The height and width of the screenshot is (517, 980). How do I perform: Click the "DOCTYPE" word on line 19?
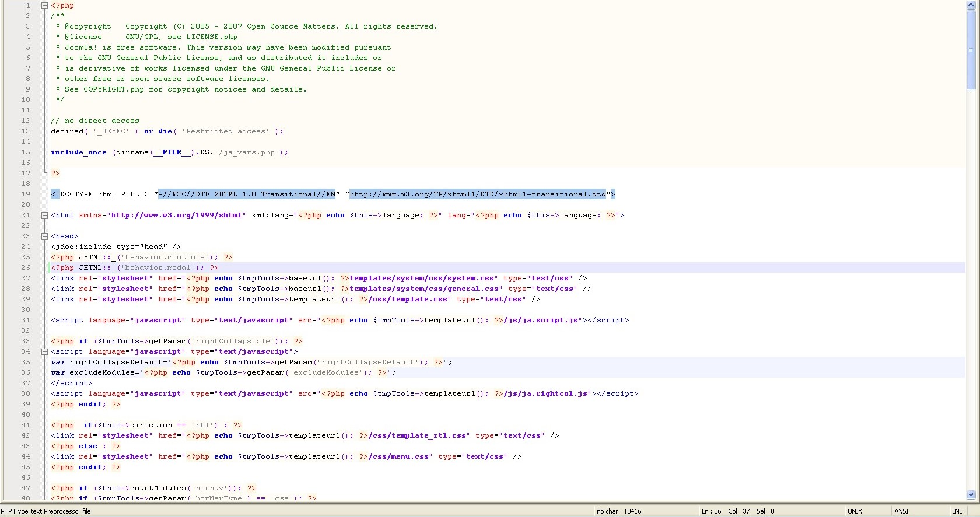[x=76, y=194]
